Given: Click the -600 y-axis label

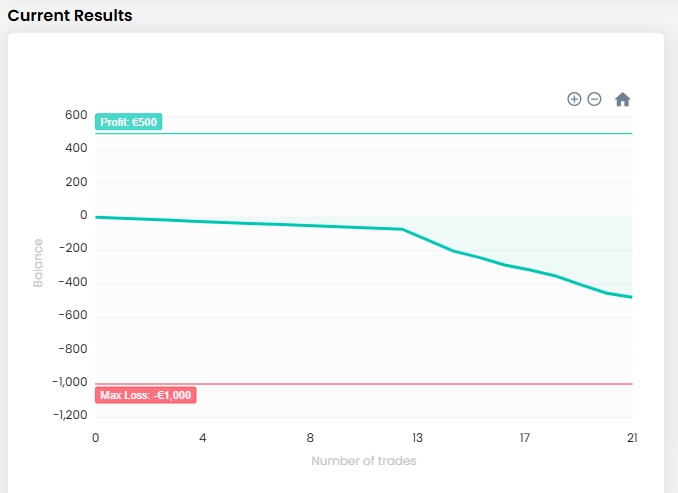Looking at the screenshot, I should 74,315.
